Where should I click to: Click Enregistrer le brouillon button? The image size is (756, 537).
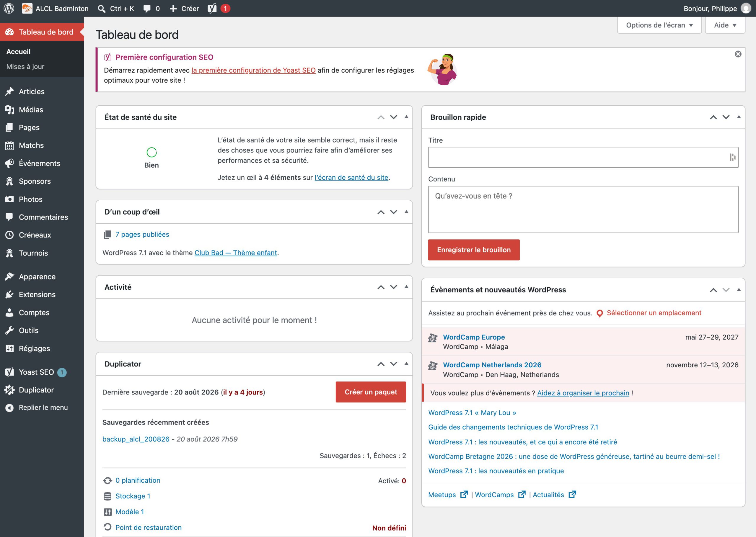click(x=473, y=250)
